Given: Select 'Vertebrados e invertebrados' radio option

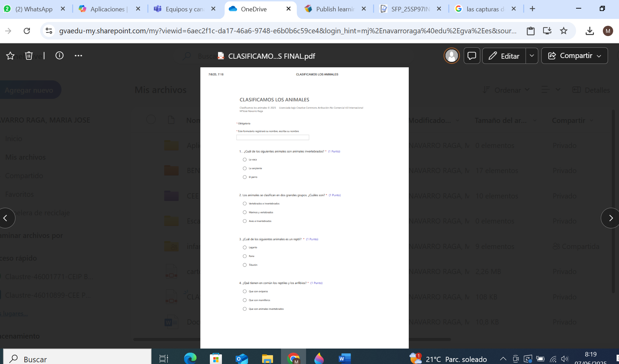Looking at the screenshot, I should [245, 204].
